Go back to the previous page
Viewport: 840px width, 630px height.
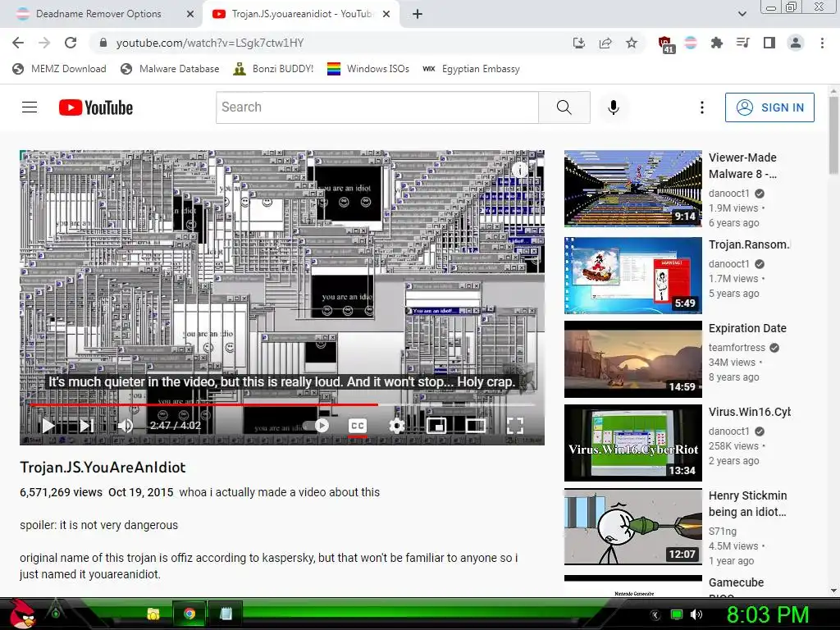pyautogui.click(x=18, y=43)
